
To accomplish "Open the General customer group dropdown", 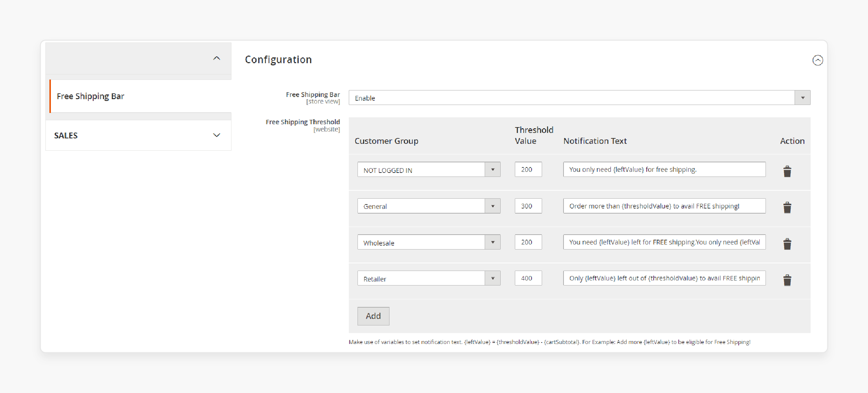I will click(429, 206).
